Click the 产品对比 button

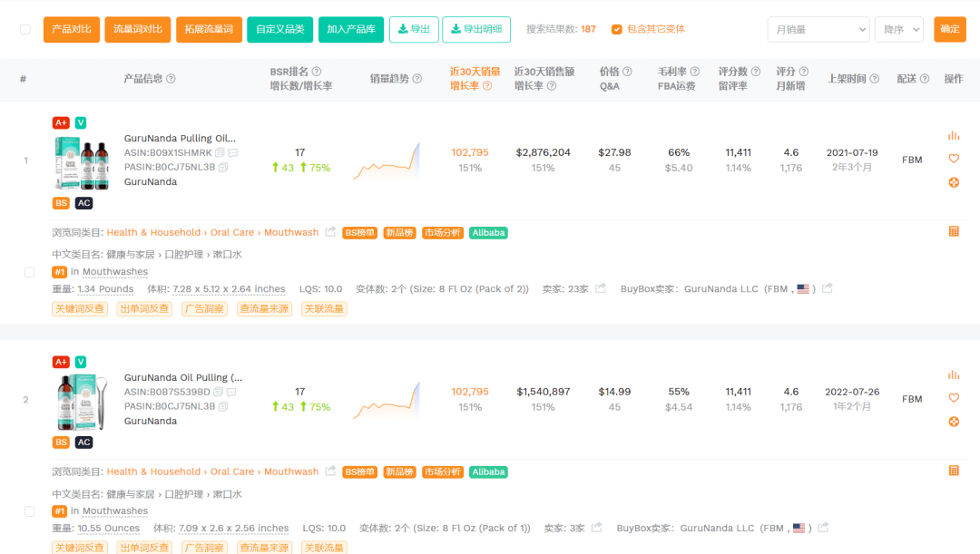[x=72, y=29]
